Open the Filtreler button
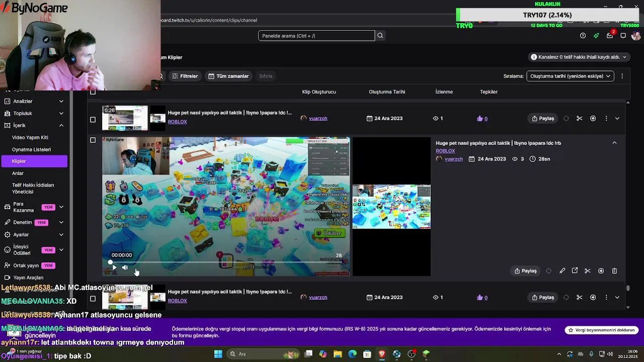Screen dimensions: 644x362 (x=185, y=76)
